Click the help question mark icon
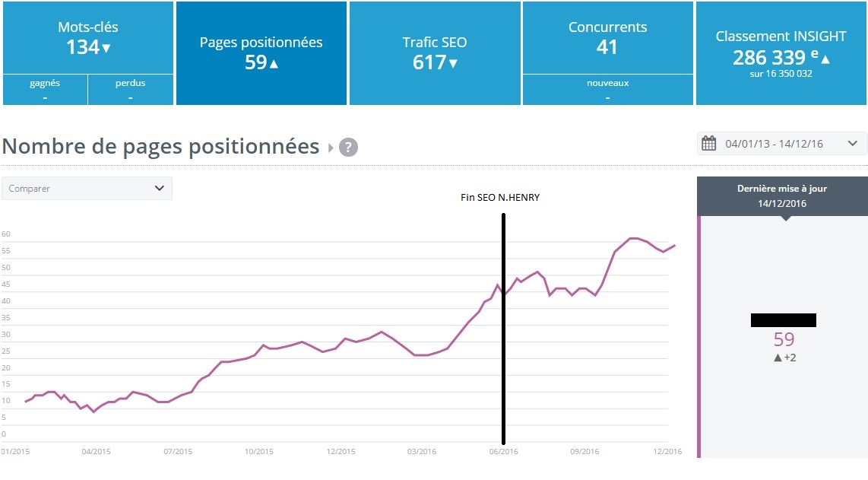 point(348,147)
